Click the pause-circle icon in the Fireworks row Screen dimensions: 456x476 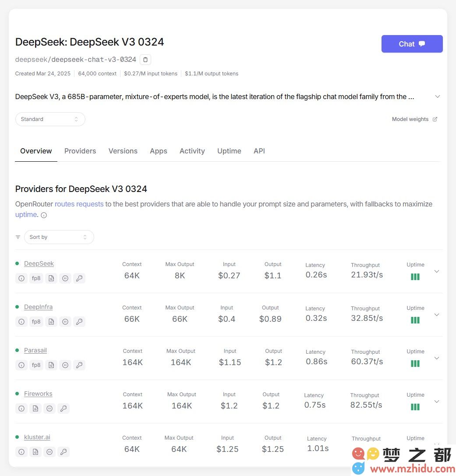tap(49, 409)
